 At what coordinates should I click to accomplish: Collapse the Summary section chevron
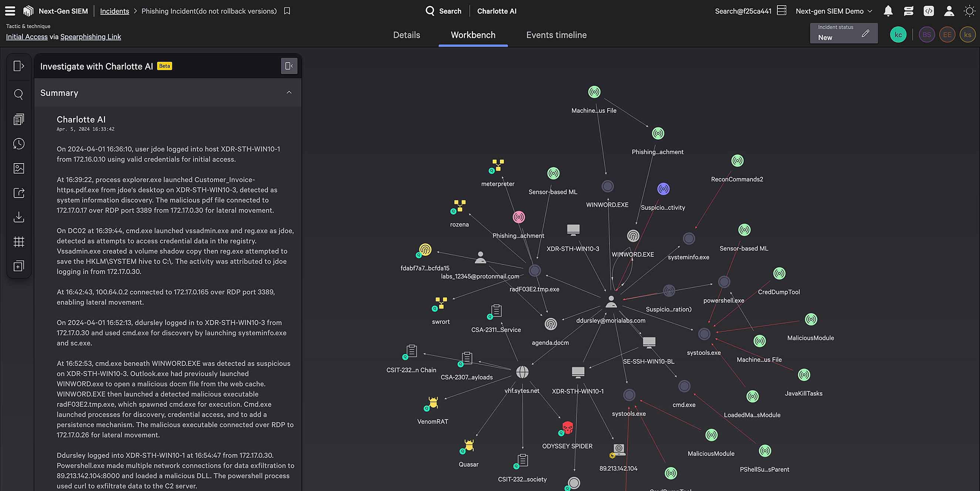click(289, 93)
